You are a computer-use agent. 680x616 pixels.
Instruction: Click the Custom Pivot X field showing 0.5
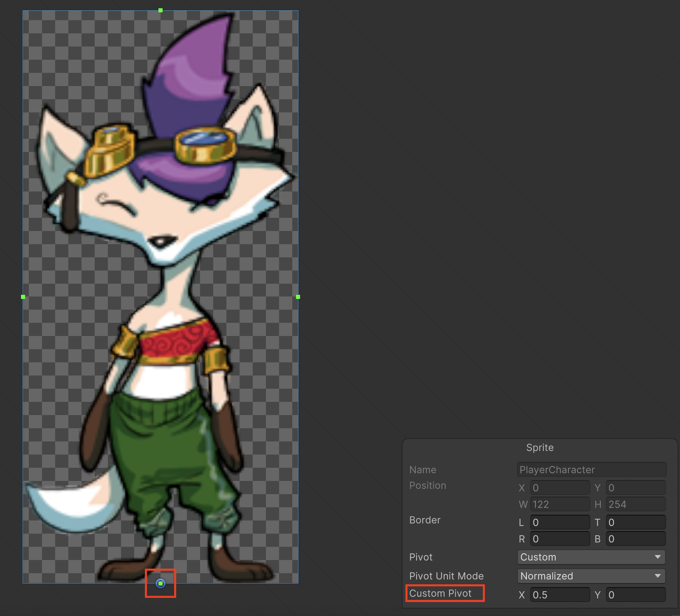tap(560, 595)
